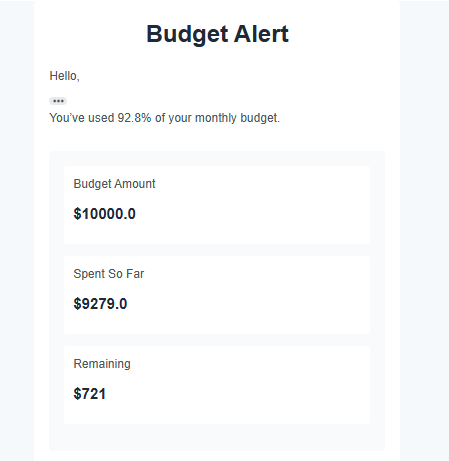Expand the trimmed content ellipsis button
Screen dimensions: 449x461
(x=58, y=101)
